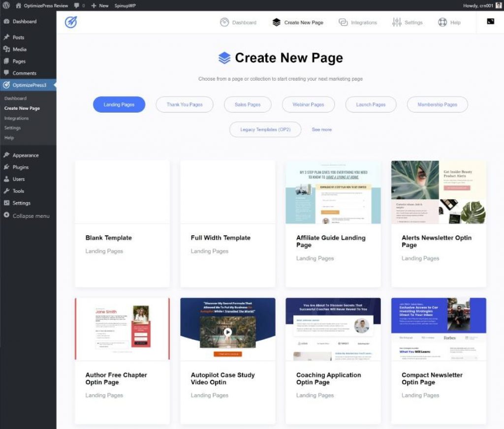The image size is (504, 429).
Task: Select the Thank You Pages filter
Action: [185, 104]
